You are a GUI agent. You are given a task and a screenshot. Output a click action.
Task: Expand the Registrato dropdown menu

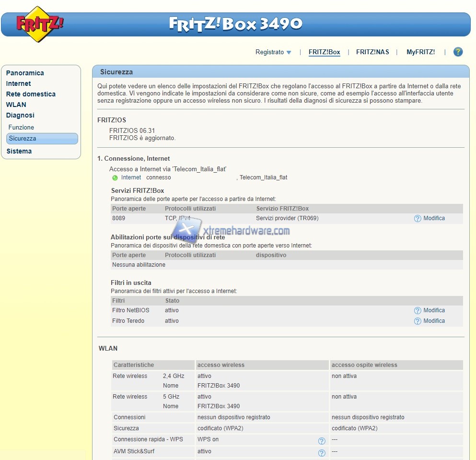273,52
